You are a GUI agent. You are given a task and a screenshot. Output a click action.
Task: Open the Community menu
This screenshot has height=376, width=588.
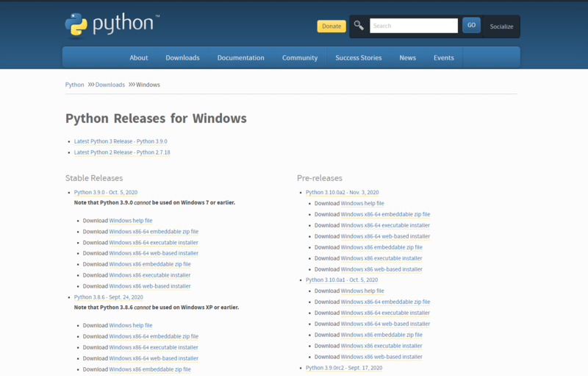(x=300, y=58)
